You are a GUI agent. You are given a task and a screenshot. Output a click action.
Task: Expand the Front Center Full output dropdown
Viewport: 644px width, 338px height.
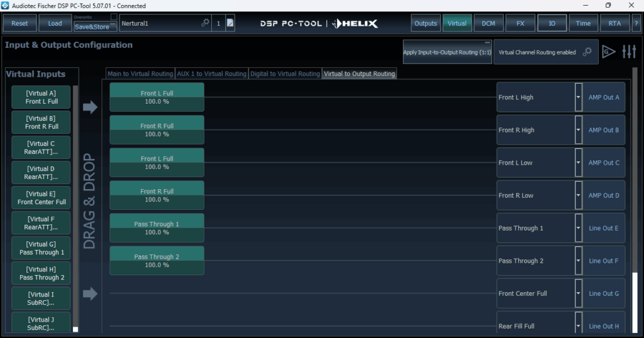point(578,293)
